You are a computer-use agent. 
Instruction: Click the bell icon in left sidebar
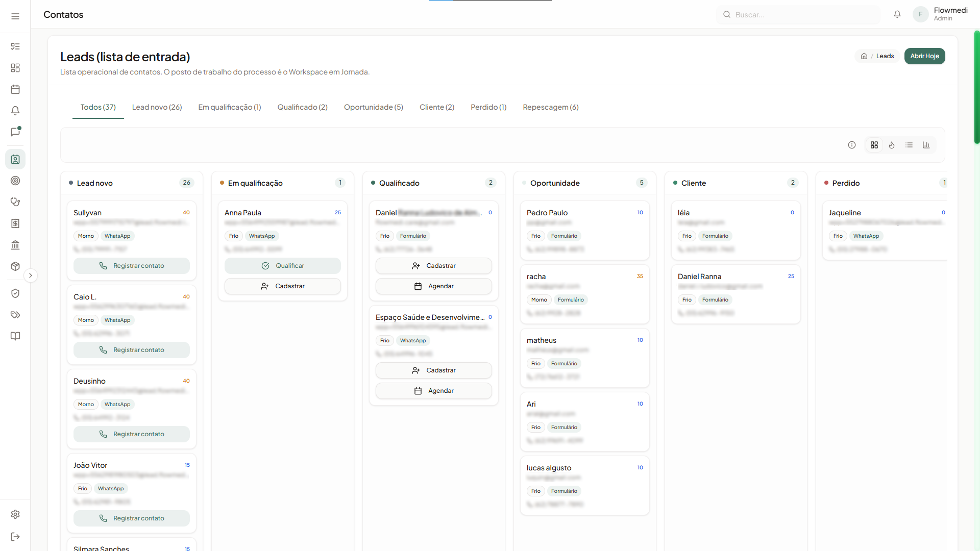click(15, 111)
